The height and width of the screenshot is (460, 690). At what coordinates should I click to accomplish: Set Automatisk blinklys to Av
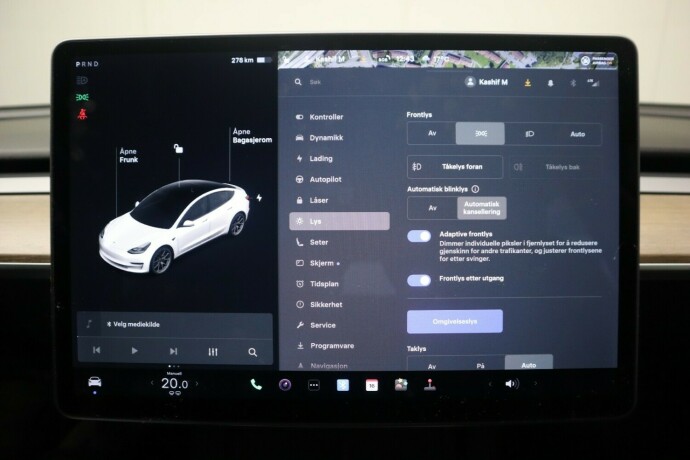(433, 208)
